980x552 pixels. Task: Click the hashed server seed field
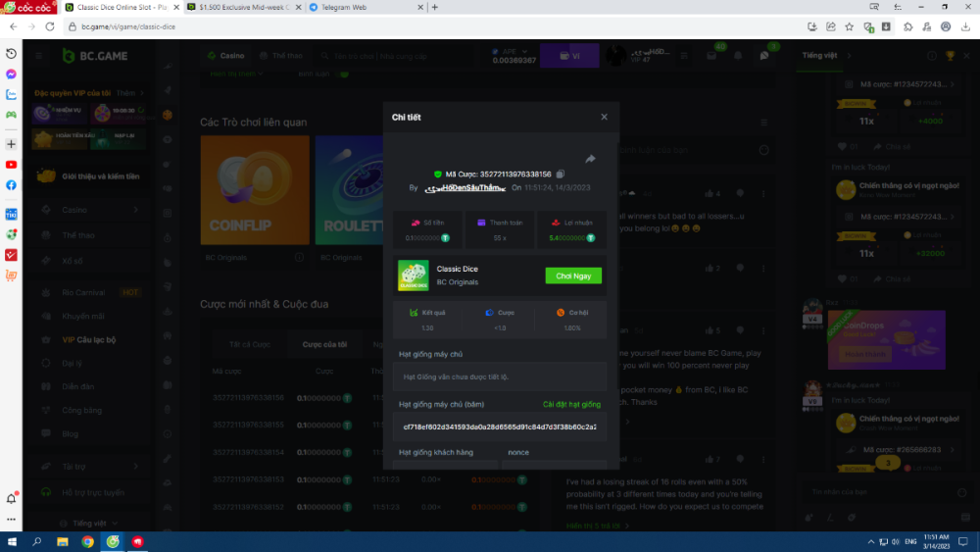[x=500, y=427]
